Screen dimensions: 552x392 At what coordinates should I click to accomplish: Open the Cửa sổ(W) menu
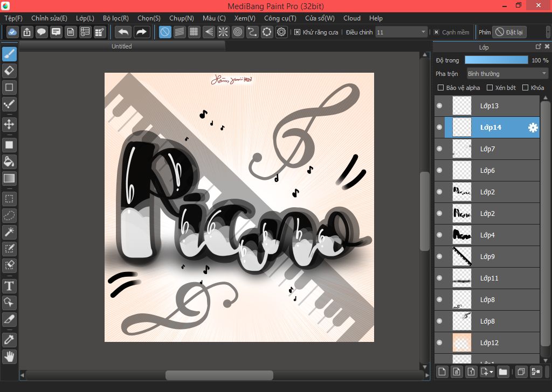click(x=320, y=18)
